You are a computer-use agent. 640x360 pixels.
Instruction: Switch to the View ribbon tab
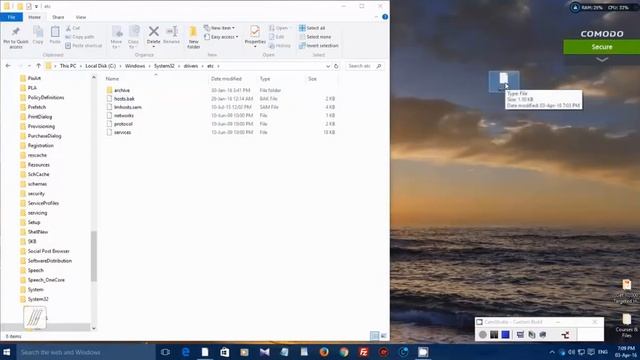[81, 17]
